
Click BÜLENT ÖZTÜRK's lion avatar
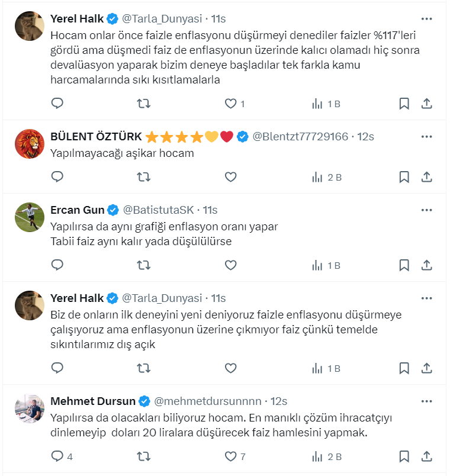30,144
